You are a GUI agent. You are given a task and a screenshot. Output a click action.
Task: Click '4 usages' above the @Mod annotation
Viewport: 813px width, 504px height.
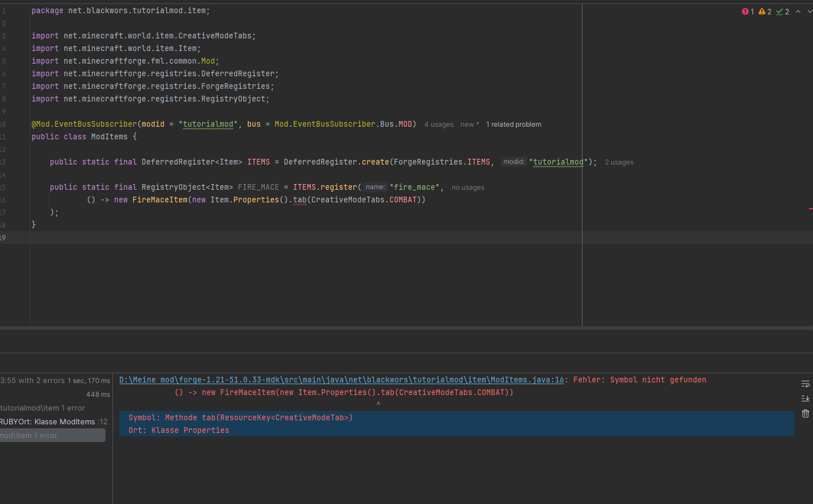point(439,124)
